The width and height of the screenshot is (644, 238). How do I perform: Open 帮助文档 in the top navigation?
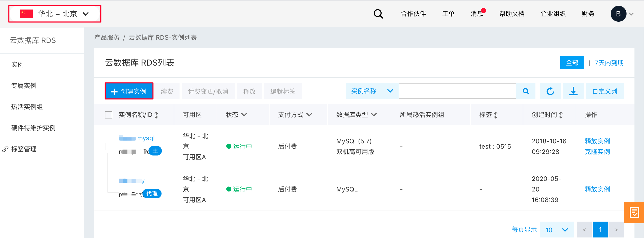pos(512,14)
